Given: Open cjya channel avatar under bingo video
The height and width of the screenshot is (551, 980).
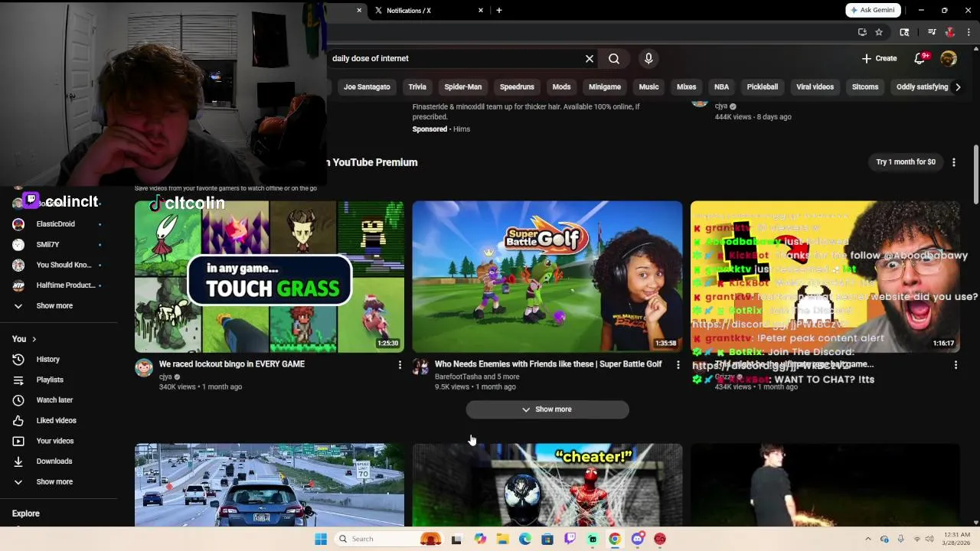Looking at the screenshot, I should click(x=144, y=368).
